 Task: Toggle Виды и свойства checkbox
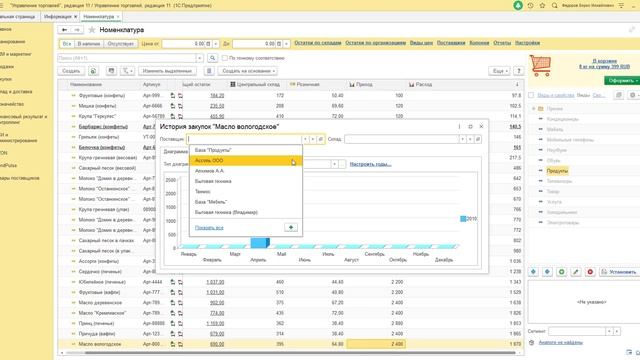click(x=531, y=95)
